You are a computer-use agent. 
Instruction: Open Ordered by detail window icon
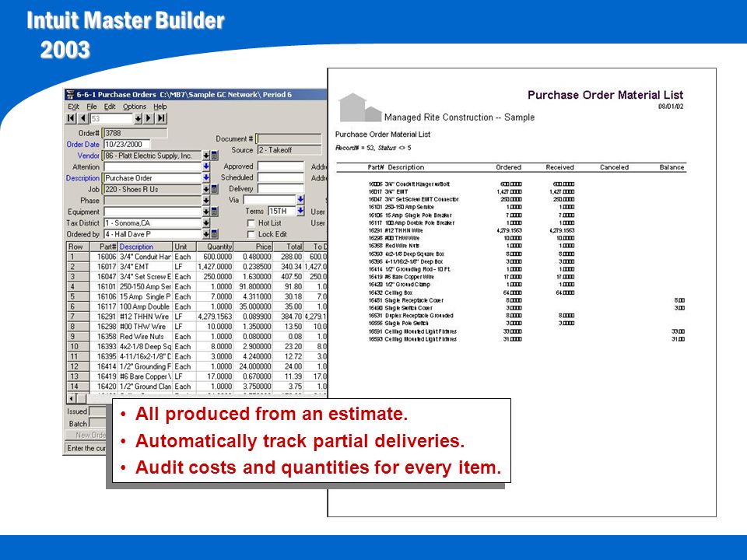[x=215, y=234]
